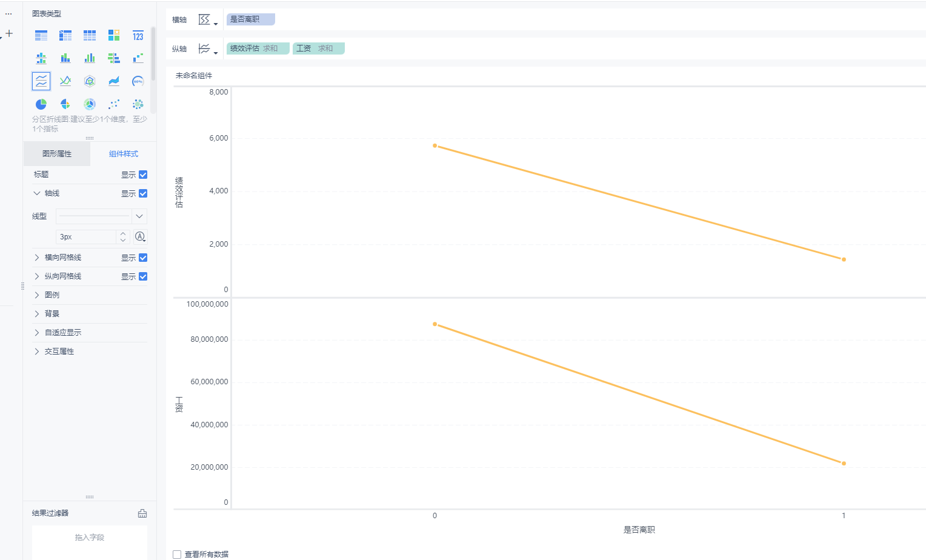Select the area chart type icon
The width and height of the screenshot is (926, 560).
point(114,81)
